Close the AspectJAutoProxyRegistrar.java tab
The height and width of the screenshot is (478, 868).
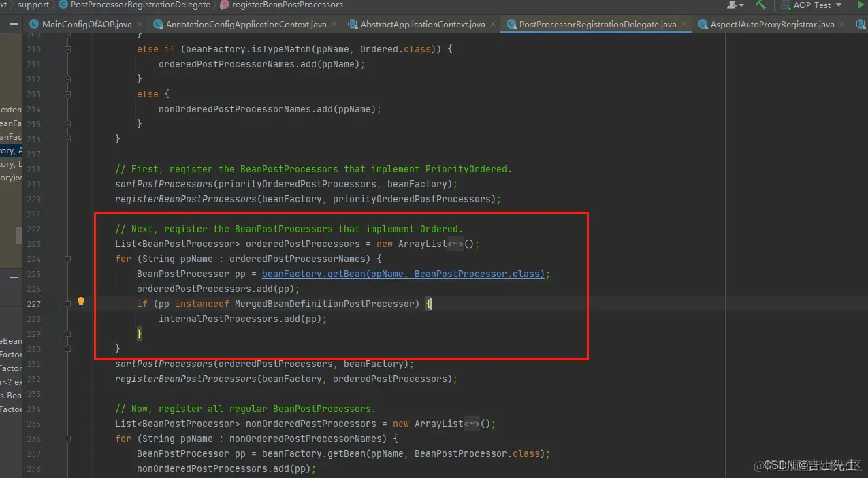pos(841,25)
